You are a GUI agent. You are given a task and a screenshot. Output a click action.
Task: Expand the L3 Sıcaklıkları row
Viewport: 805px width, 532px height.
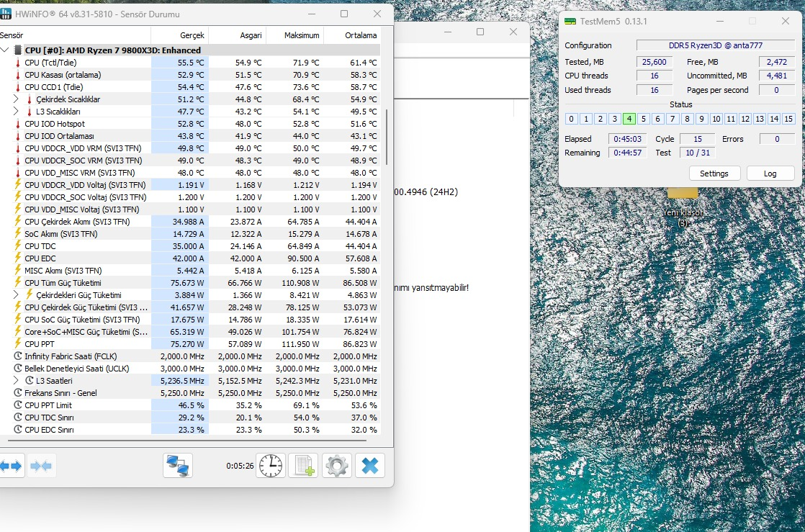pyautogui.click(x=16, y=111)
